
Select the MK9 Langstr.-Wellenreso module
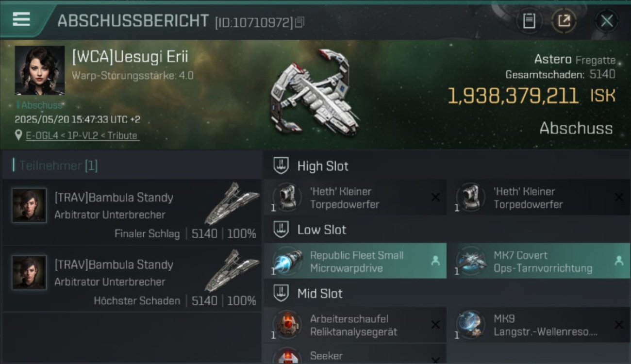tap(538, 325)
